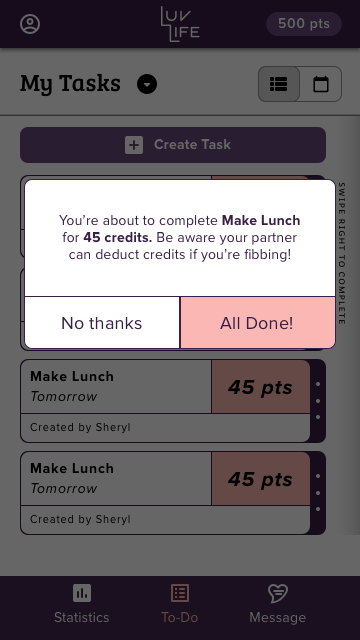
Task: Click the plus icon in Create Task
Action: pyautogui.click(x=134, y=145)
